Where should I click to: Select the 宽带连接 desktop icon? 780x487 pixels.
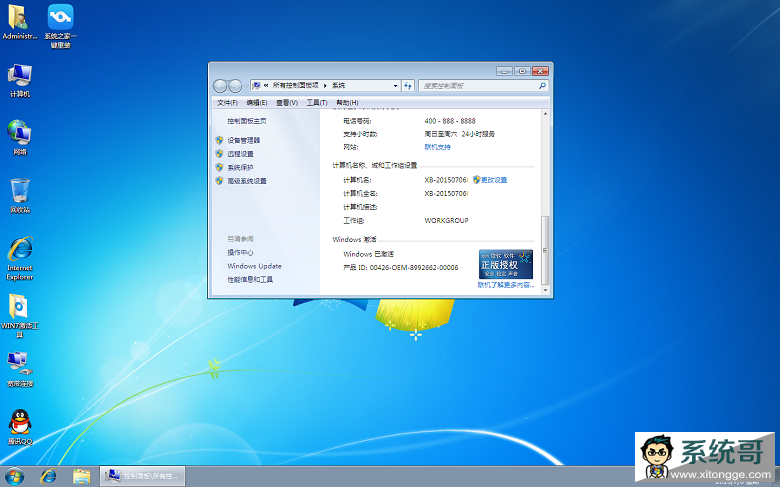[x=20, y=370]
